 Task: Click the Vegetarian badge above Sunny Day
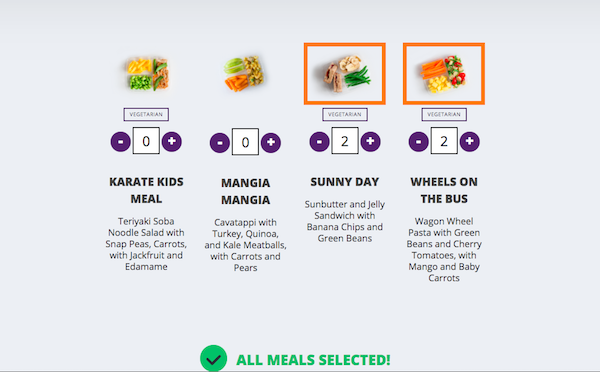345,114
